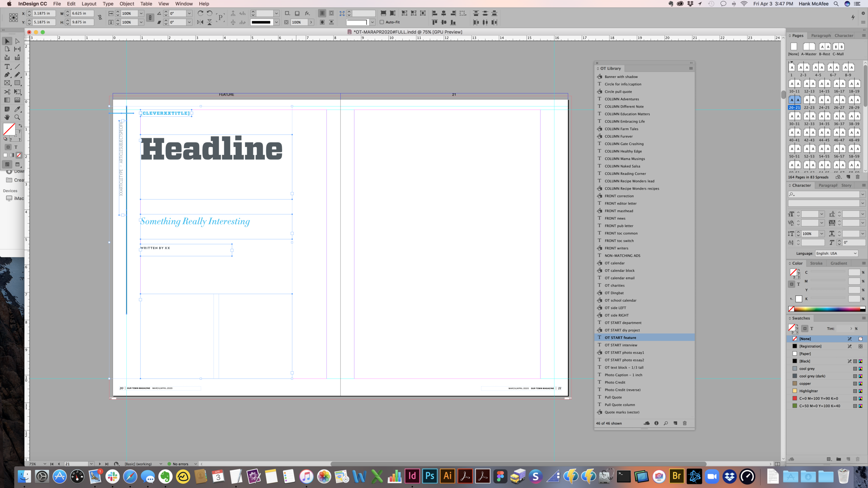Open the preflight No errors dropdown

[x=195, y=464]
